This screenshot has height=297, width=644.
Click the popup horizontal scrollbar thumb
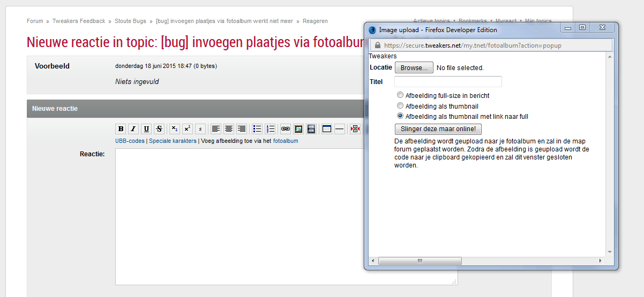click(x=420, y=261)
